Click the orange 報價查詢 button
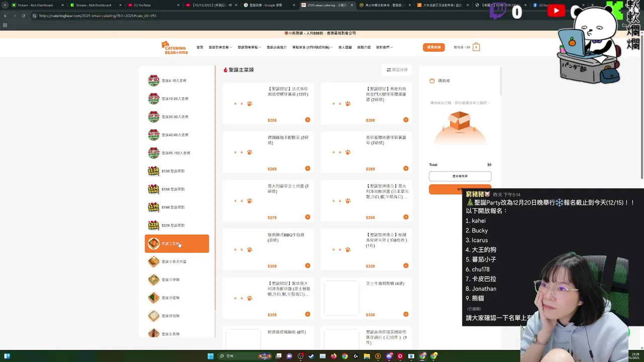644x362 pixels. (x=434, y=47)
